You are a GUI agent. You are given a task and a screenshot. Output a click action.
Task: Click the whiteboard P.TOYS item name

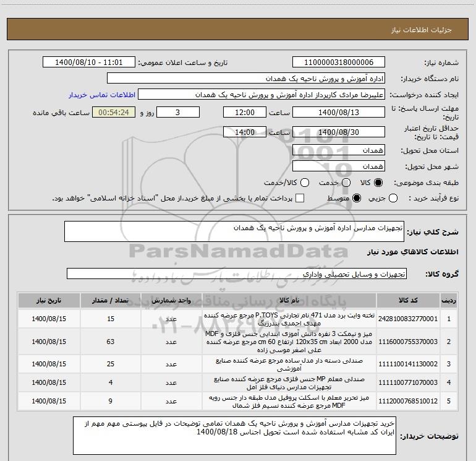point(289,319)
